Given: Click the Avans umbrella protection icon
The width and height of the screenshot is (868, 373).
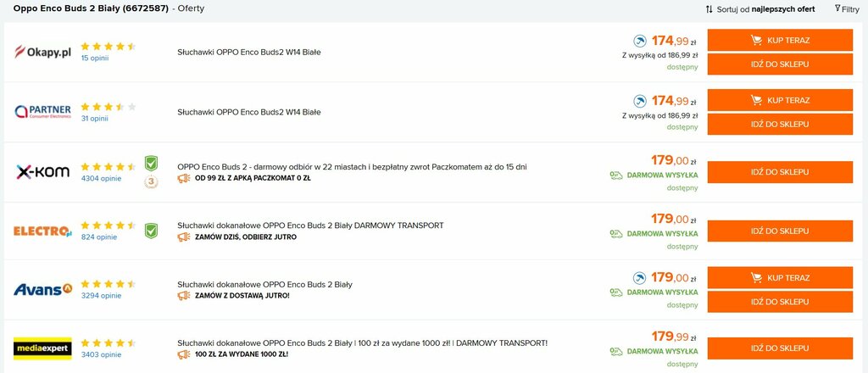Looking at the screenshot, I should click(640, 278).
